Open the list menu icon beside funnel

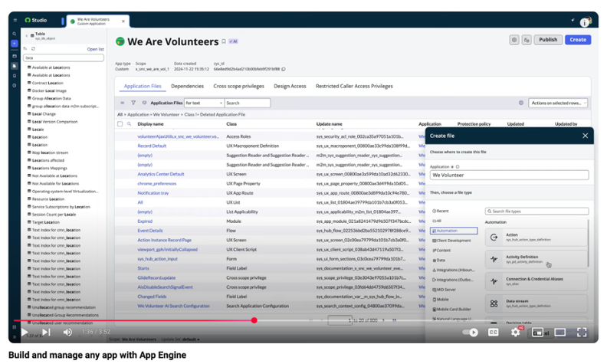click(x=123, y=103)
